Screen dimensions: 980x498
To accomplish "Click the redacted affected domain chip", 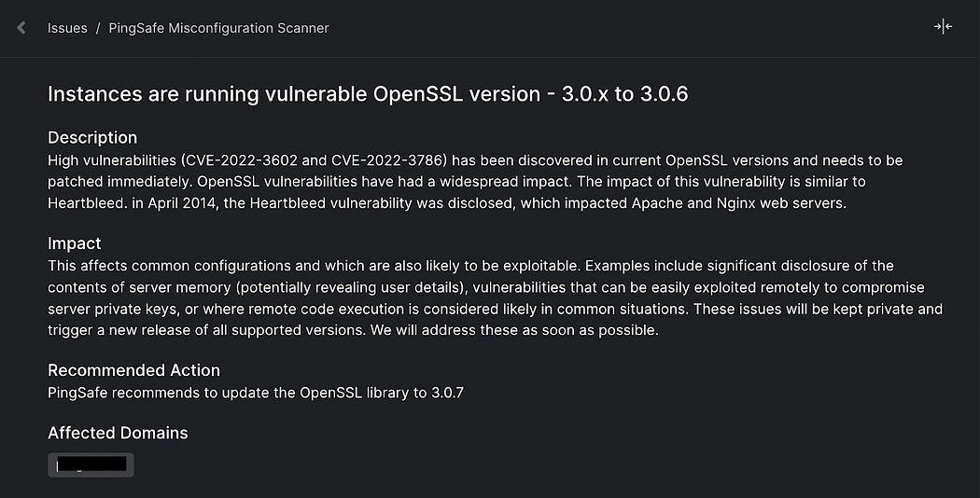I will (91, 464).
